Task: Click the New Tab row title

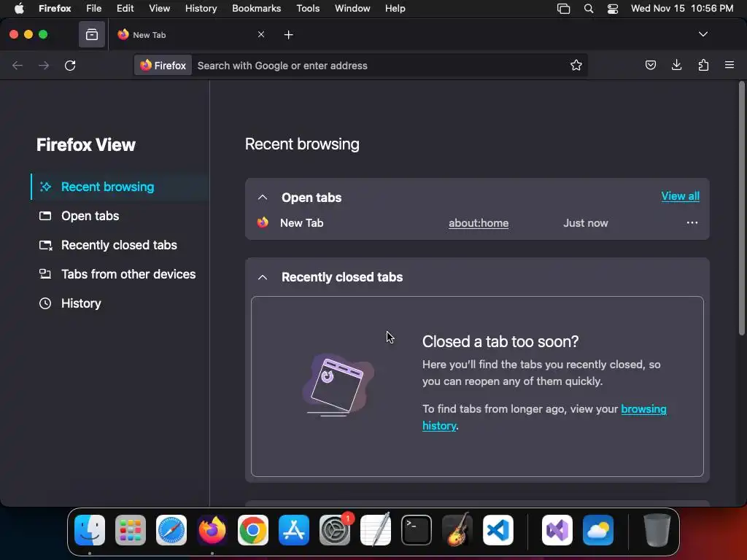Action: (301, 223)
